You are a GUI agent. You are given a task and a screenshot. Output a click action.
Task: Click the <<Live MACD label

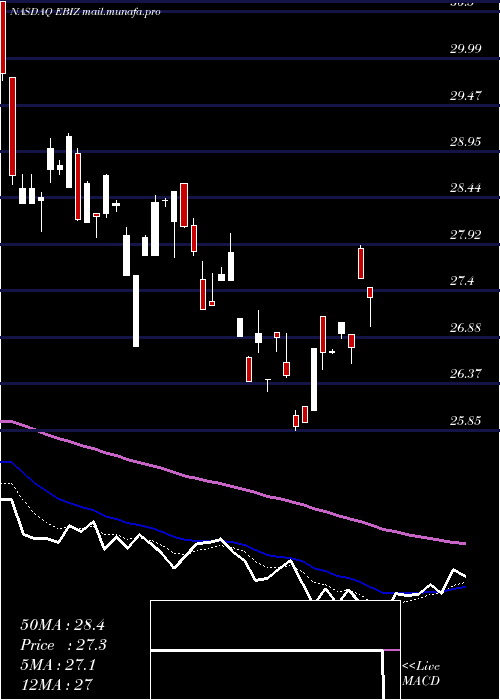pyautogui.click(x=421, y=673)
